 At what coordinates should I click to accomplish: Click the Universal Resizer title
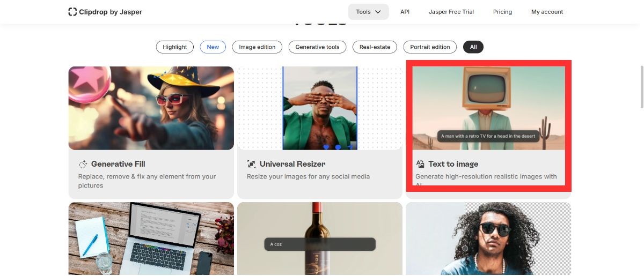[x=292, y=164]
